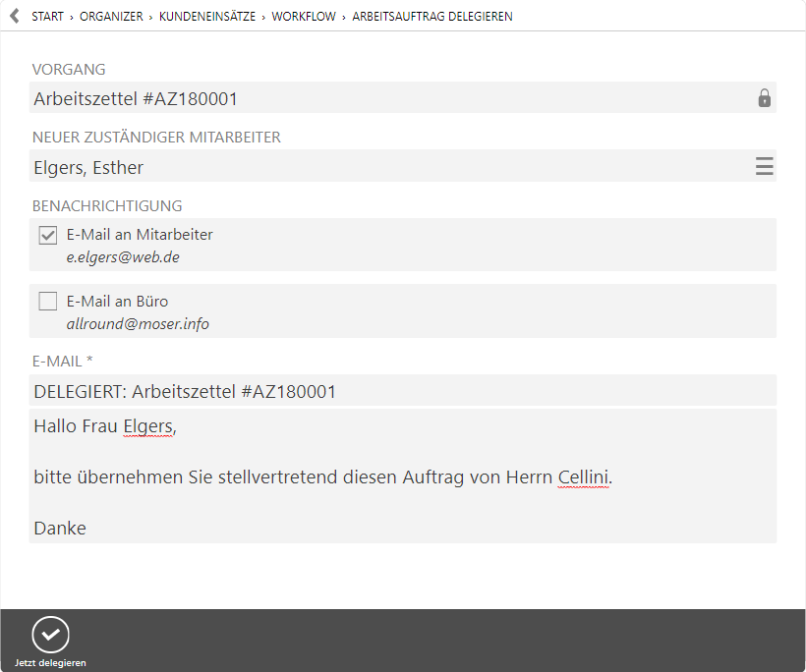Return to the WORKFLOW breadcrumb level
The width and height of the screenshot is (806, 672).
coord(304,17)
